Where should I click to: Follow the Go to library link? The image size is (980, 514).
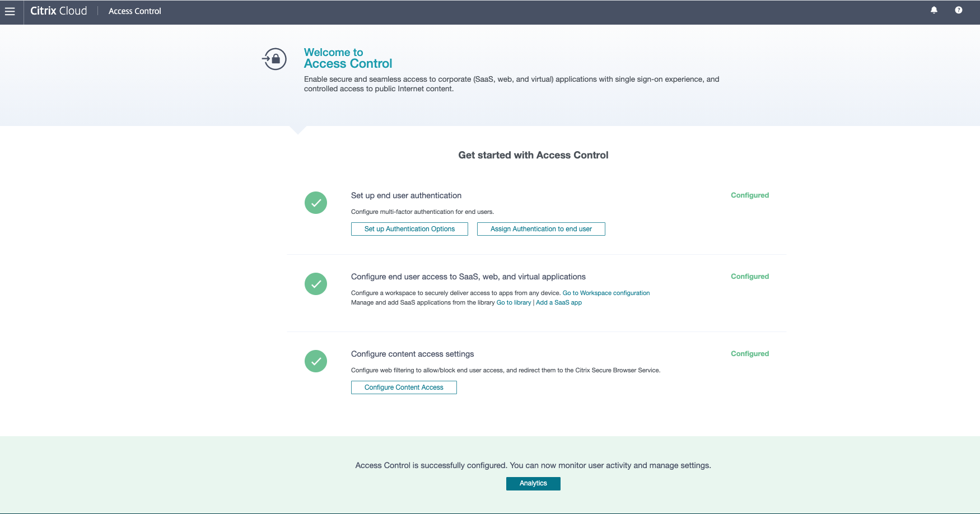514,302
